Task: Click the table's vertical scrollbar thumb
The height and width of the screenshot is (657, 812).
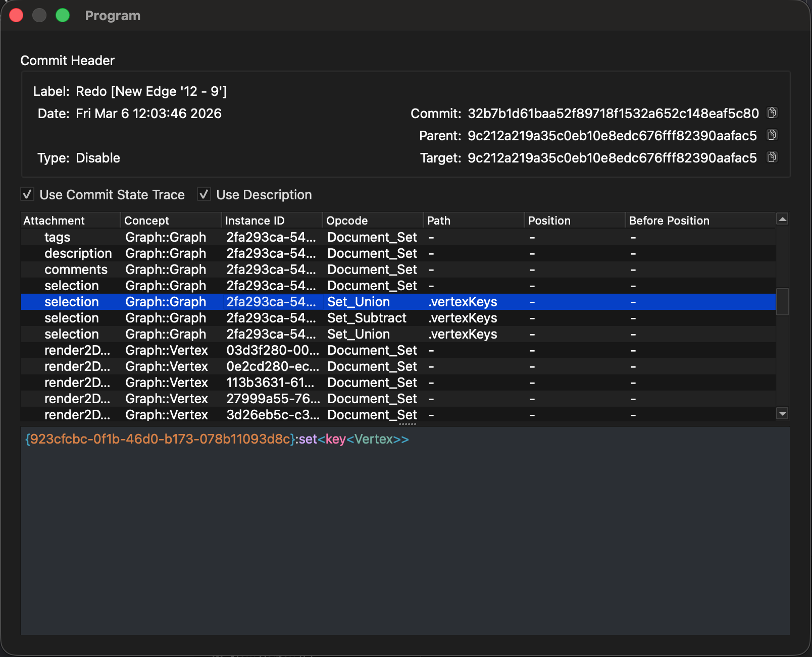Action: 782,301
